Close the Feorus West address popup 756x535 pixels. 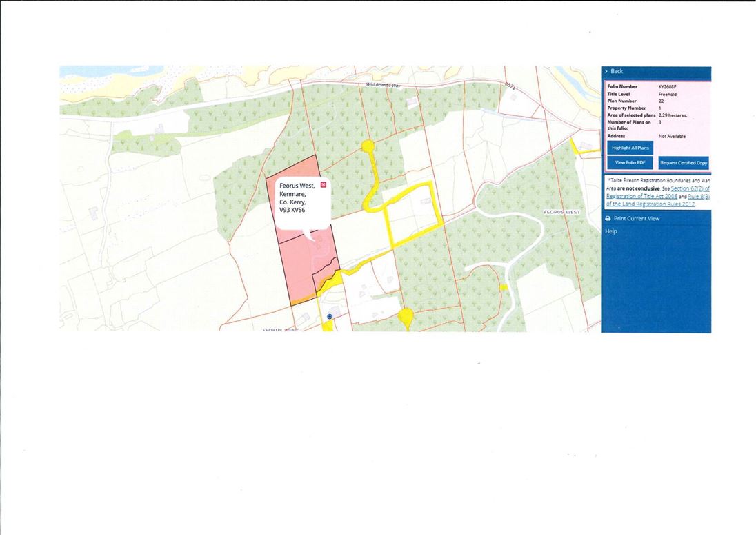pyautogui.click(x=323, y=185)
